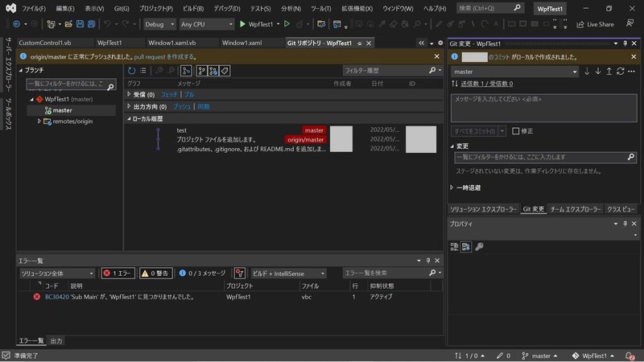Switch to ソリューション エクスプローラー tab
This screenshot has height=362, width=644.
coord(484,209)
